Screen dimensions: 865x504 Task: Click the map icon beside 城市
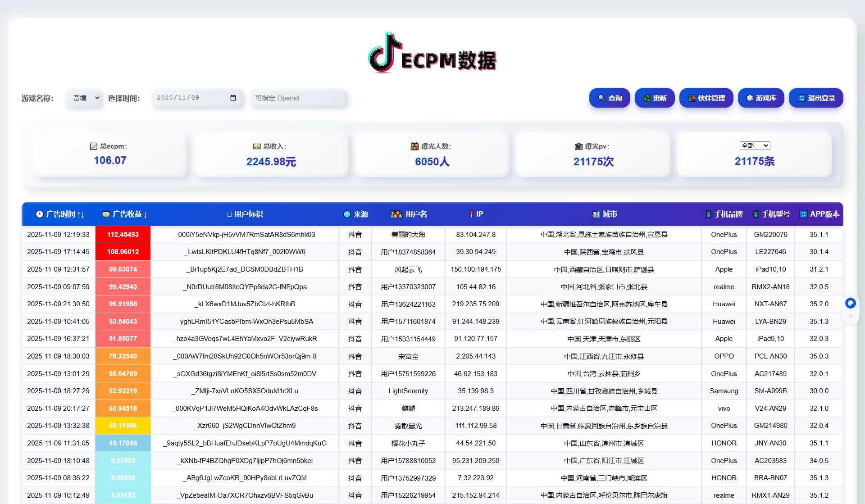click(x=596, y=214)
